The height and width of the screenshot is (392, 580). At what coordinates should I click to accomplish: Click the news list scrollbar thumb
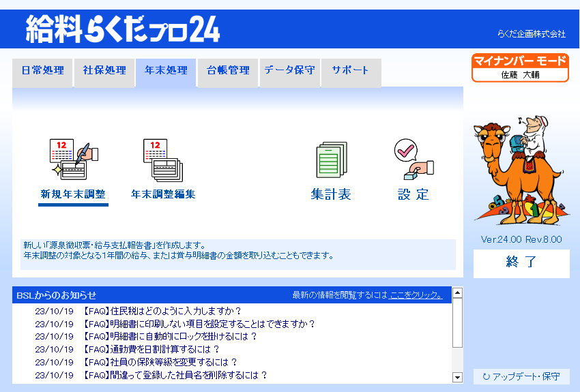coord(458,322)
